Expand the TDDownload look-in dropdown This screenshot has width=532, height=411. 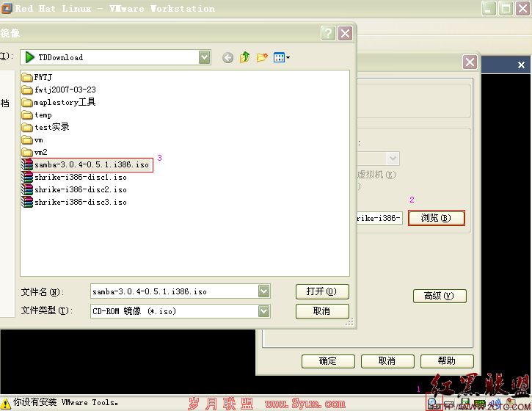204,57
